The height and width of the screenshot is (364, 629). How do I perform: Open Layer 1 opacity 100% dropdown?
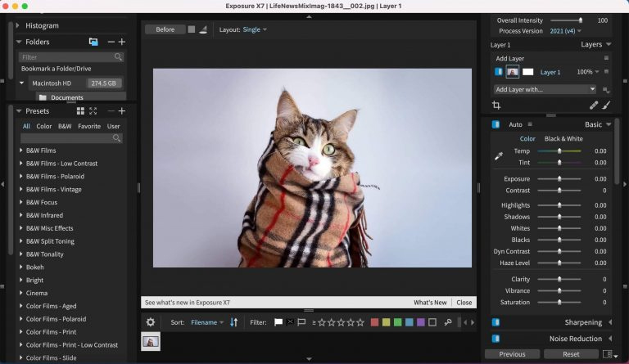(588, 72)
